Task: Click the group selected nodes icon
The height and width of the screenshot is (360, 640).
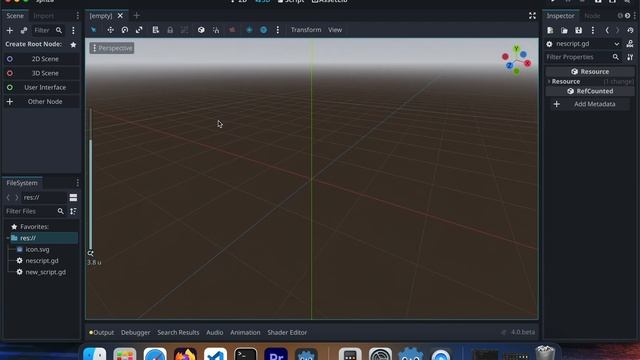Action: [x=184, y=30]
